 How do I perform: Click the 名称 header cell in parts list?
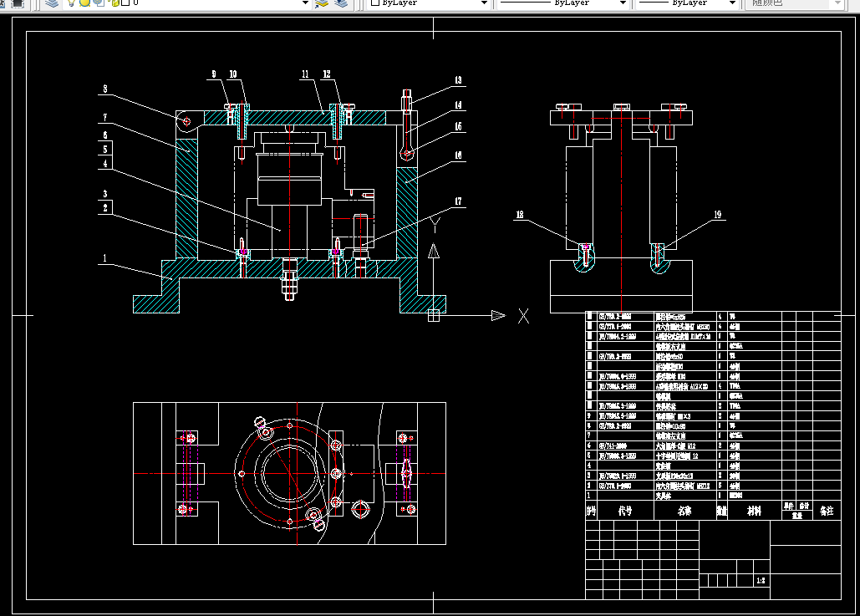(x=685, y=511)
